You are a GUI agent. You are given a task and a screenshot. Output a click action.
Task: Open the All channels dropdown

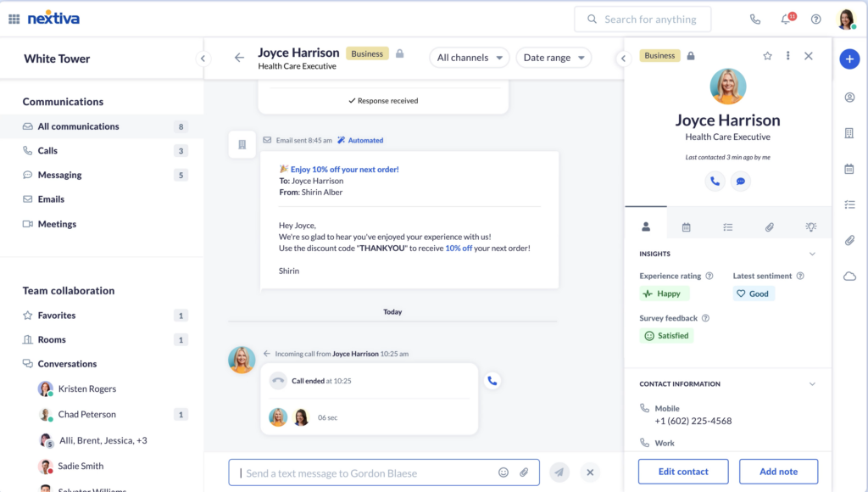click(x=470, y=58)
